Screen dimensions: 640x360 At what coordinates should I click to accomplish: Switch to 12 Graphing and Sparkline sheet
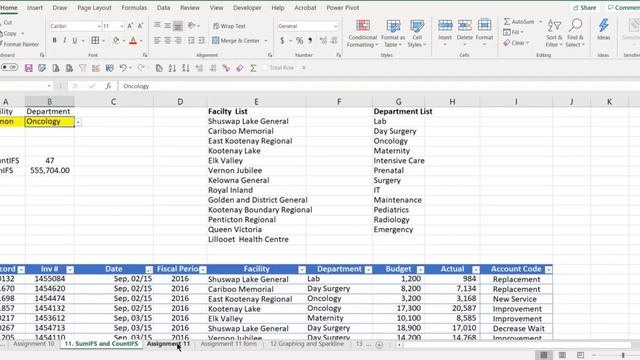tap(307, 344)
